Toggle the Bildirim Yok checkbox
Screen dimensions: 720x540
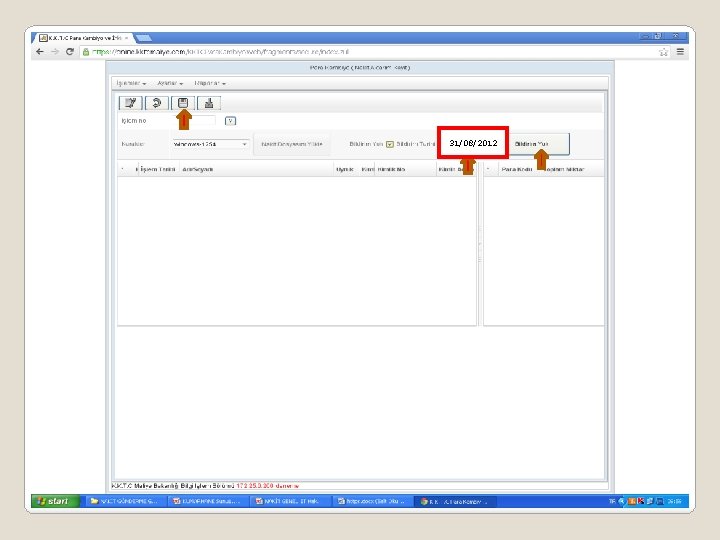pos(390,144)
